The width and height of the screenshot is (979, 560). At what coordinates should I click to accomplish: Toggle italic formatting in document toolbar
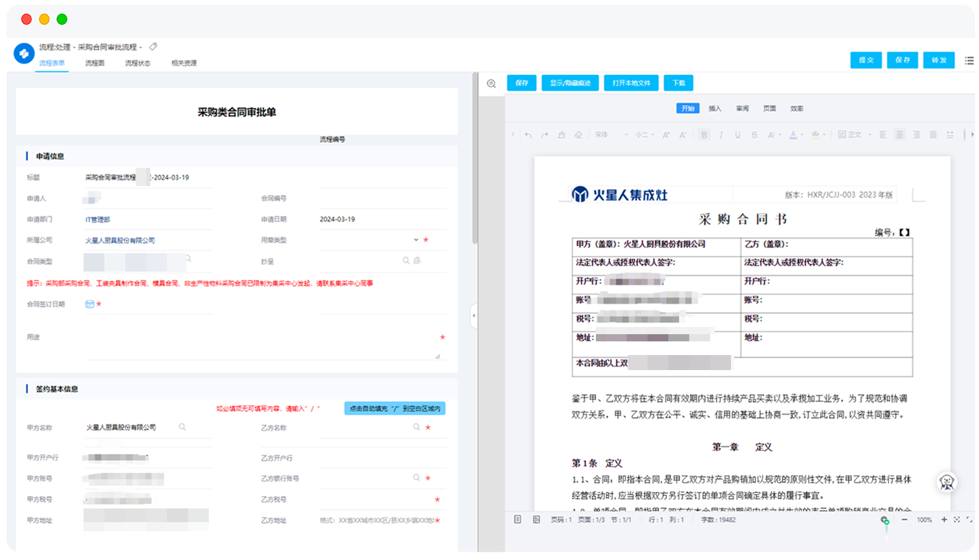721,135
